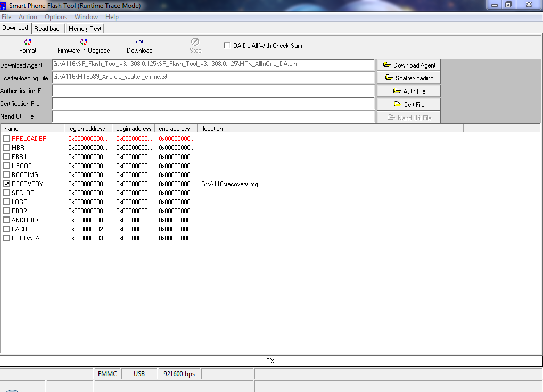Click the 0% progress bar
Image resolution: width=543 pixels, height=392 pixels.
(270, 361)
